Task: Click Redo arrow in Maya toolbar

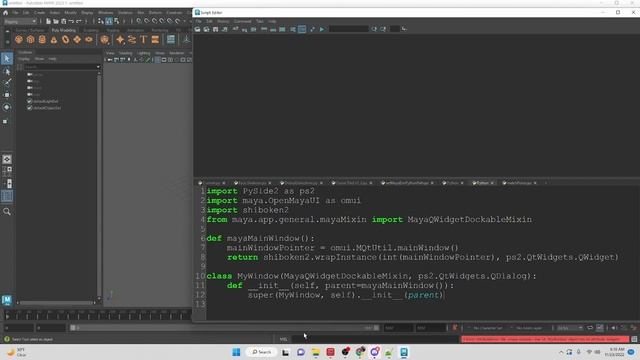Action: (79, 21)
